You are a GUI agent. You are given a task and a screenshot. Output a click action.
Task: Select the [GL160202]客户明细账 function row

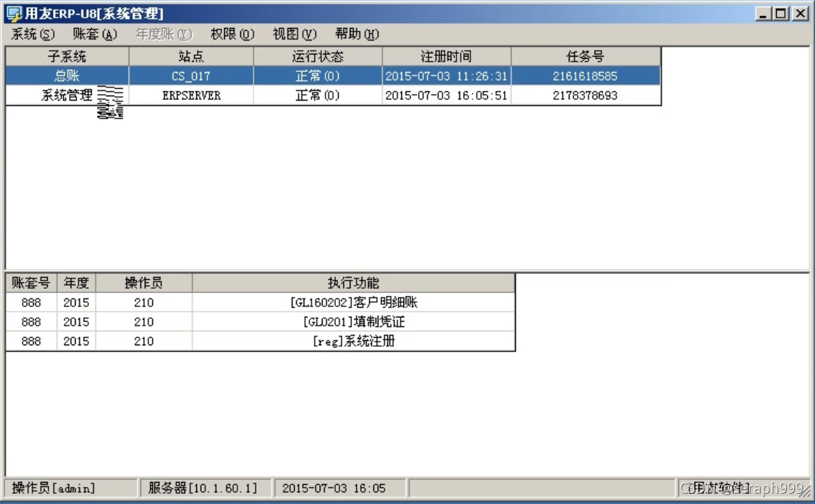pos(260,303)
